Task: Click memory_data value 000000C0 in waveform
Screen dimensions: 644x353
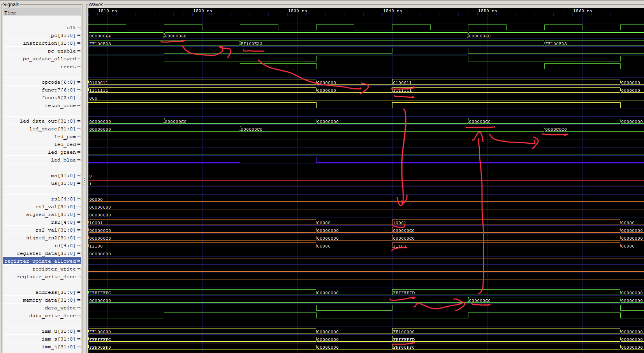Action: [480, 300]
